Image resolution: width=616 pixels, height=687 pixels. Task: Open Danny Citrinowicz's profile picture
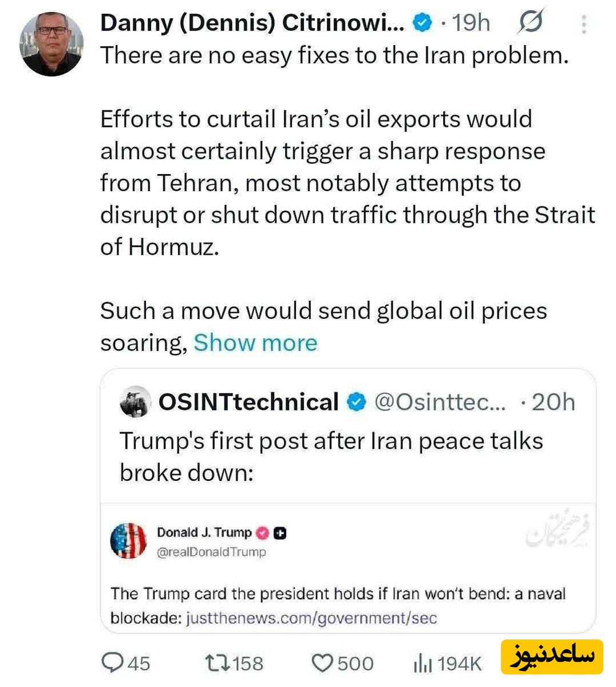(x=52, y=44)
